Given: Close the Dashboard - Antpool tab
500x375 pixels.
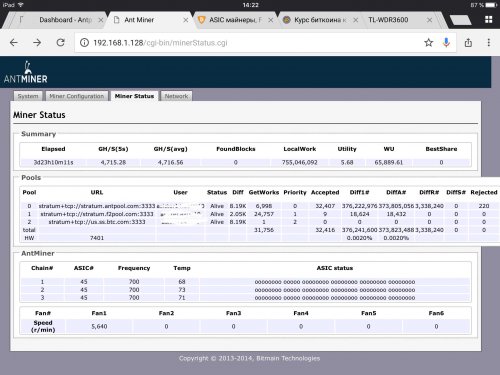Looking at the screenshot, I should (101, 20).
